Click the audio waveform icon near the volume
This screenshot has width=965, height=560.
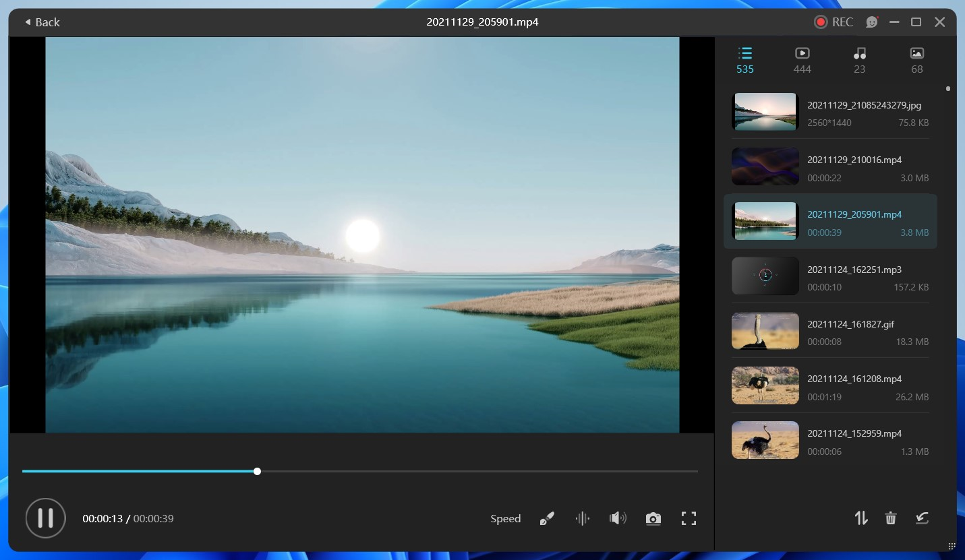(582, 518)
